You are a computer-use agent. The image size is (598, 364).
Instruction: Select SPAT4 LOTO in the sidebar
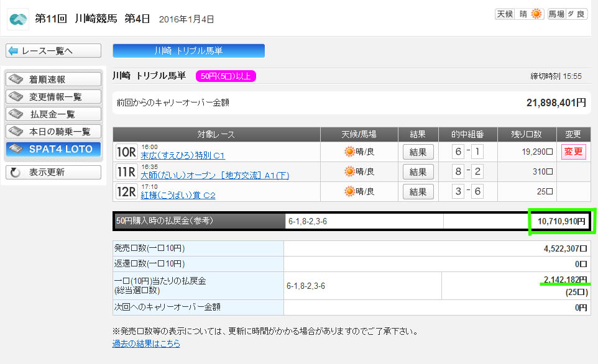pyautogui.click(x=53, y=149)
